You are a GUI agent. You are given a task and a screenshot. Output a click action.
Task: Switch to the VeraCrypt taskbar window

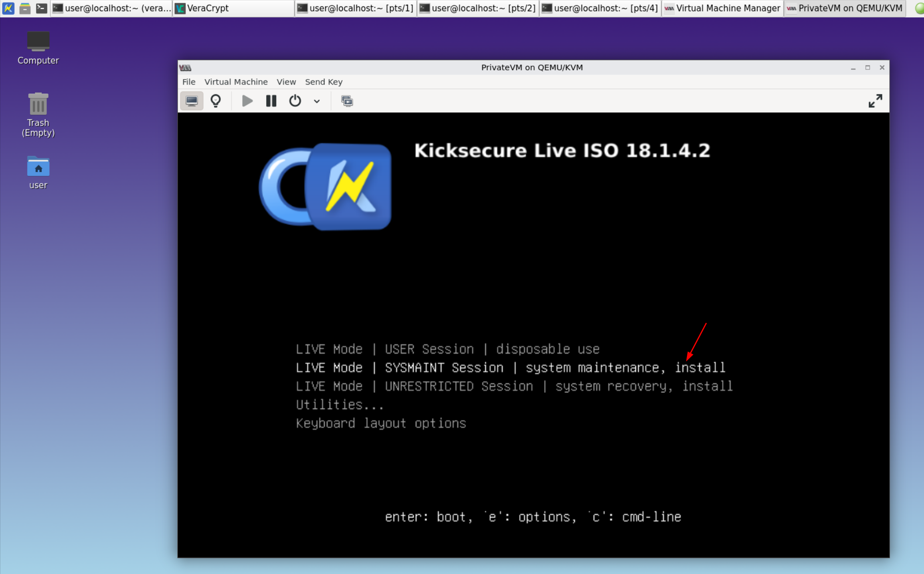[233, 8]
